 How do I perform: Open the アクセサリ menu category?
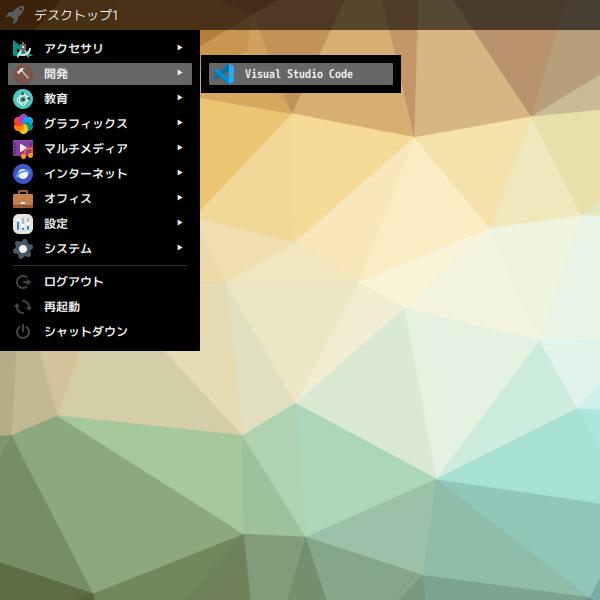coord(100,49)
